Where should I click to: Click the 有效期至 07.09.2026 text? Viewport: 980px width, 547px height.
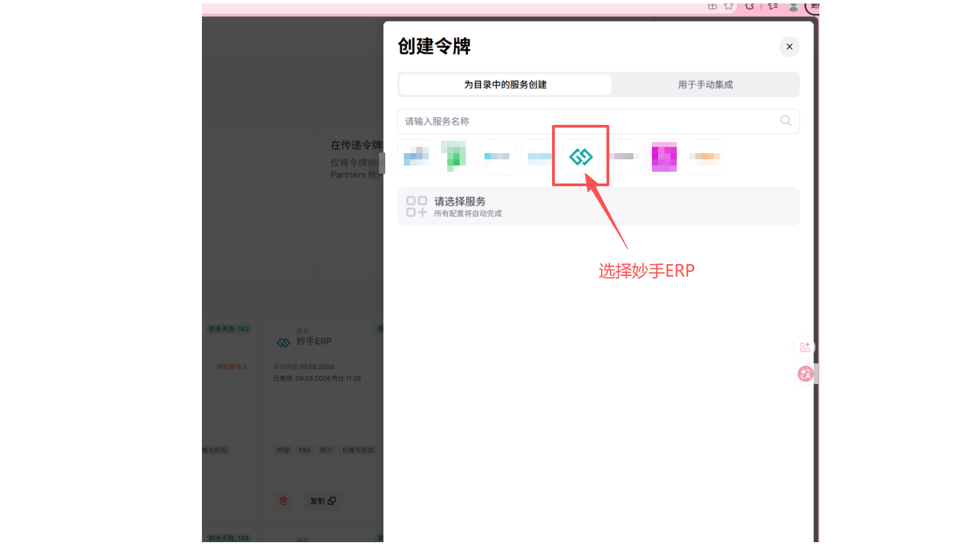coord(304,367)
